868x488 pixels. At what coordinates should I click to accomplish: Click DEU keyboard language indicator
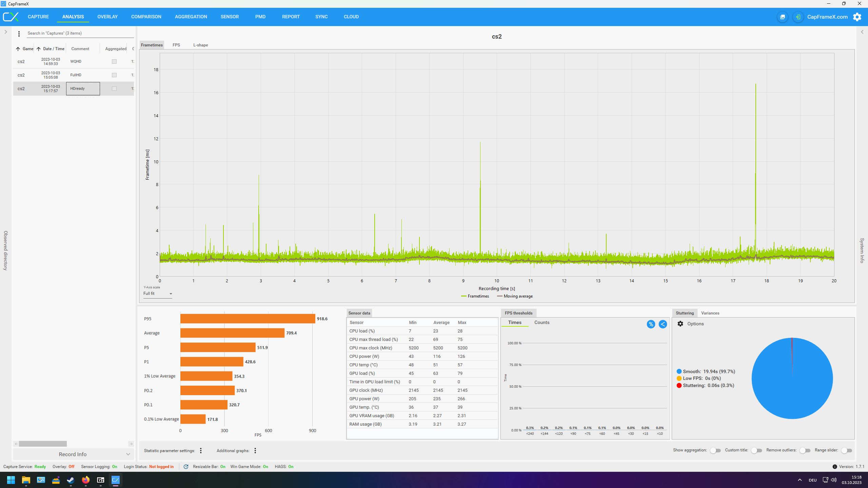pos(813,480)
